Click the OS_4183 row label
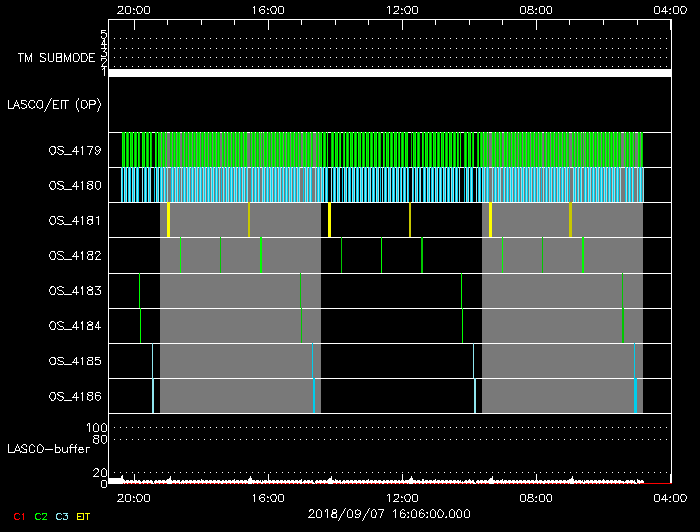This screenshot has width=700, height=532. point(74,291)
